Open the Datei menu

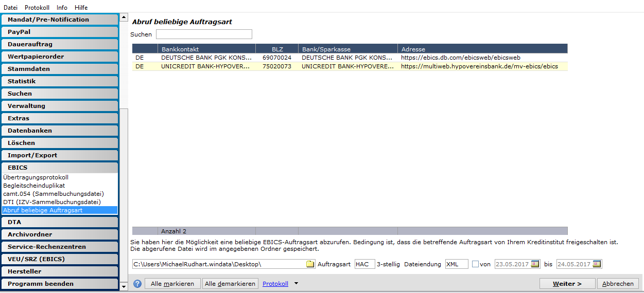click(10, 8)
